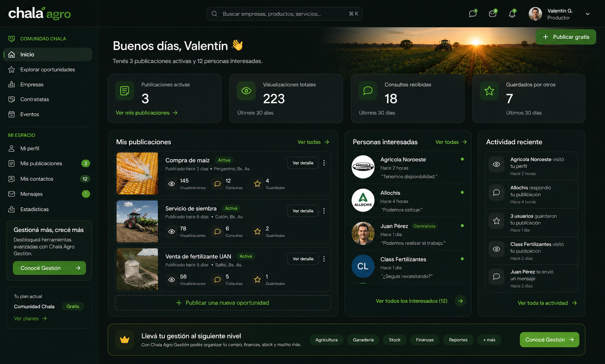The height and width of the screenshot is (364, 605).
Task: Click the Consultas recibidas chat bubble icon
Action: click(x=368, y=91)
